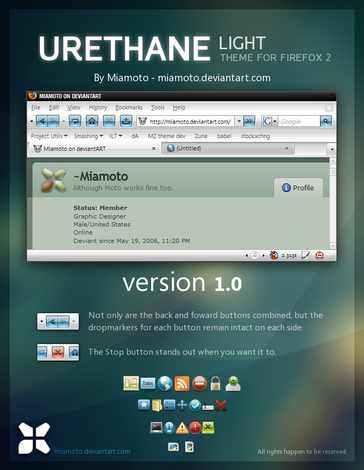Click the red X icon in the showcase

click(221, 405)
